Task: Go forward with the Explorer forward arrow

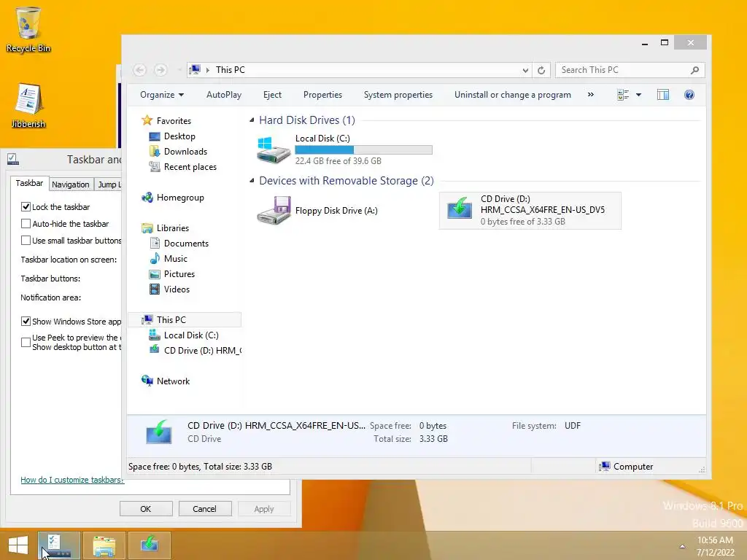Action: tap(160, 70)
